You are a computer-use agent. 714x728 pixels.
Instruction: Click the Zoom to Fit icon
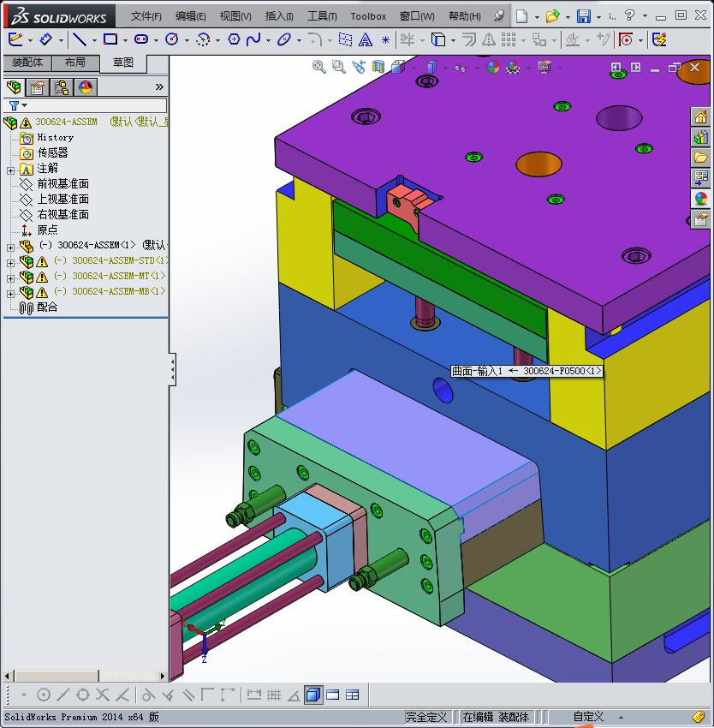(319, 67)
